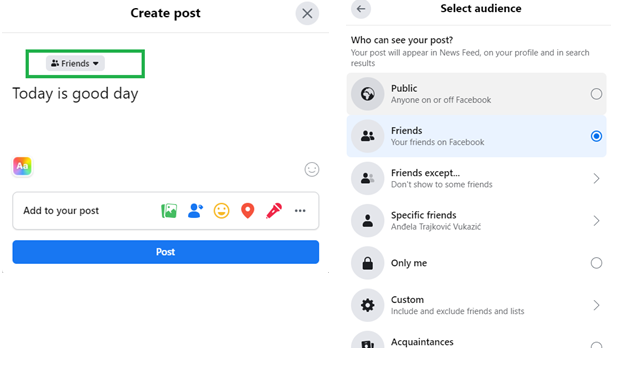Open the Friends audience dropdown
This screenshot has width=620, height=373.
tap(75, 63)
